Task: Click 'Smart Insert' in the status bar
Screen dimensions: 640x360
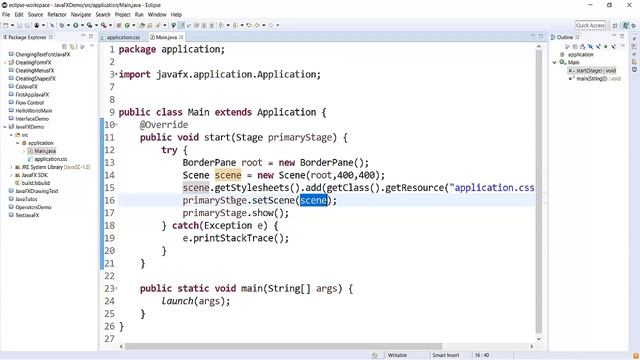Action: click(446, 356)
